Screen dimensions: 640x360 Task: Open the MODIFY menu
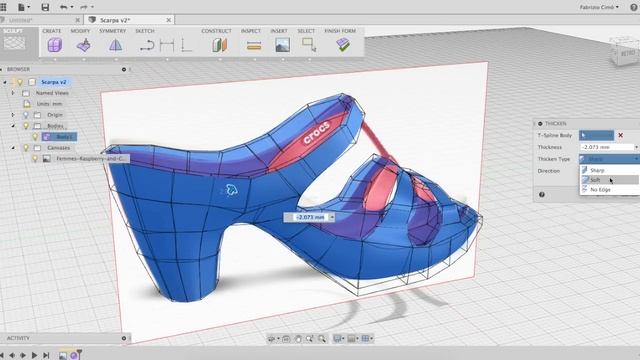tap(80, 31)
